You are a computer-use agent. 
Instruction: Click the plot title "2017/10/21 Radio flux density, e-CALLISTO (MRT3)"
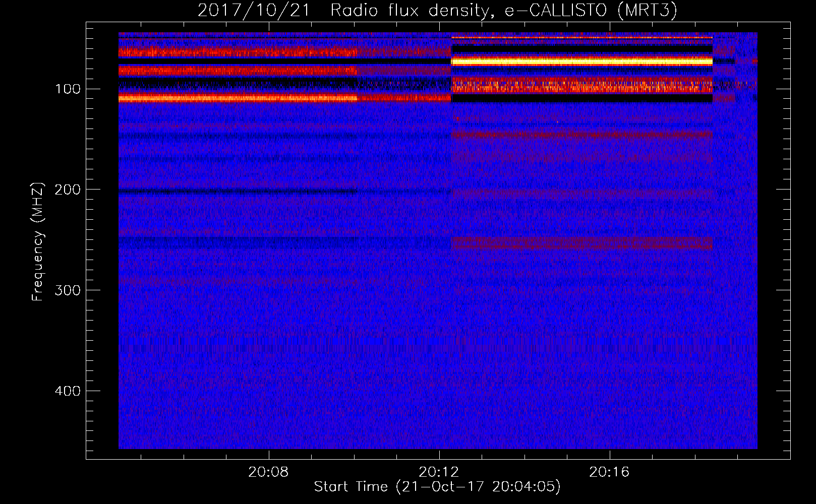pos(437,10)
